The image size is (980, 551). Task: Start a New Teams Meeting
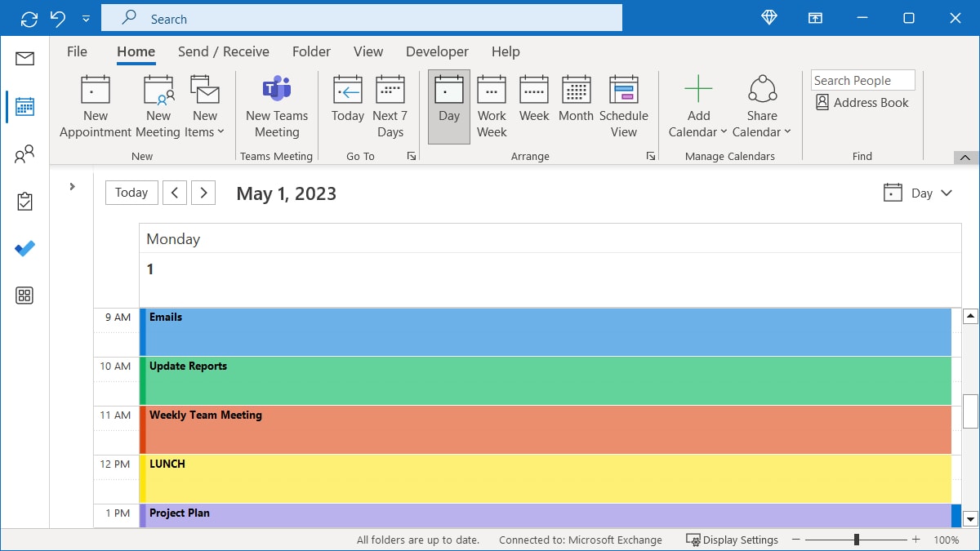coord(276,104)
